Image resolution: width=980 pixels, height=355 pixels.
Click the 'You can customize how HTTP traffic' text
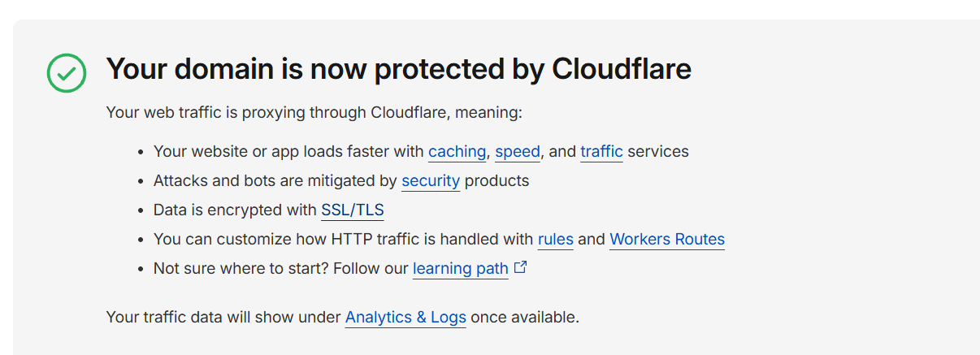(344, 239)
